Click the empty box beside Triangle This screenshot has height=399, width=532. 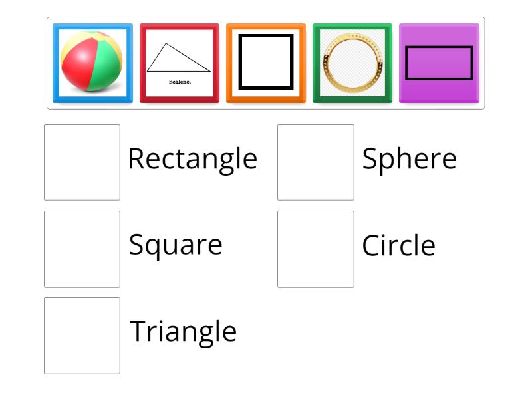81,334
